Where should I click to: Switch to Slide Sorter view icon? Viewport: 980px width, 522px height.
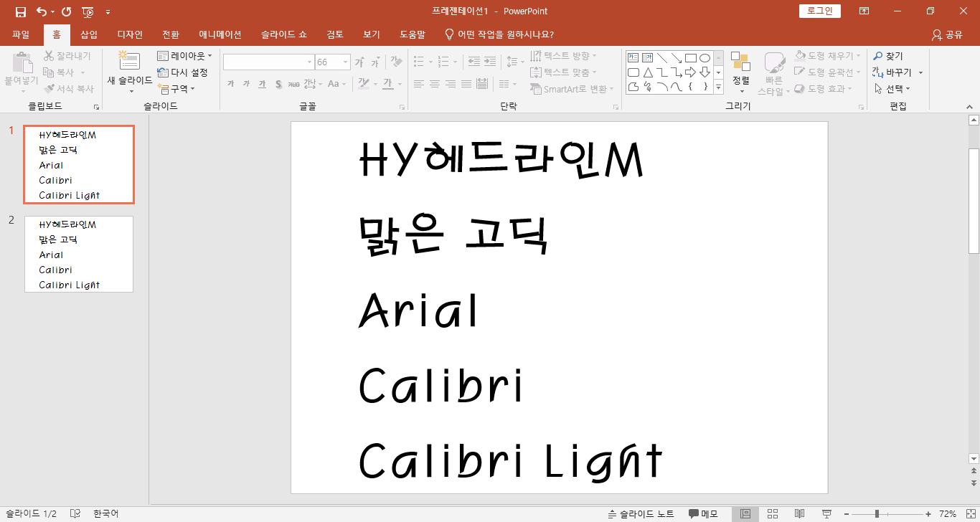coord(773,514)
